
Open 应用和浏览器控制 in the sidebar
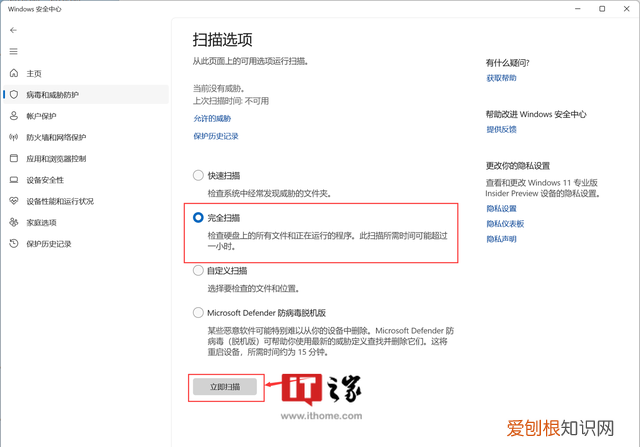(x=85, y=158)
